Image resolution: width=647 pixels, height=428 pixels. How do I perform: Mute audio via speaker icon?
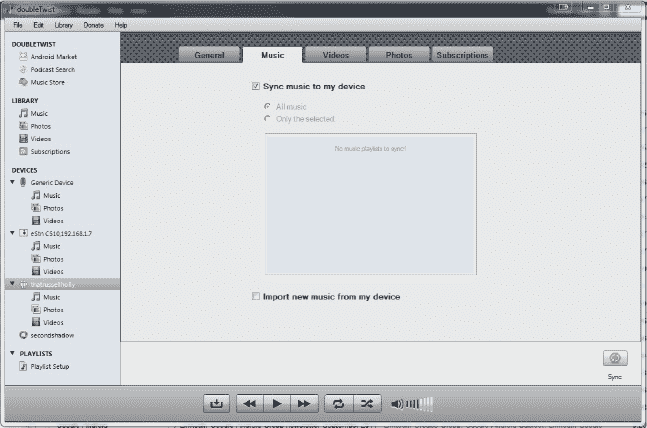[397, 404]
